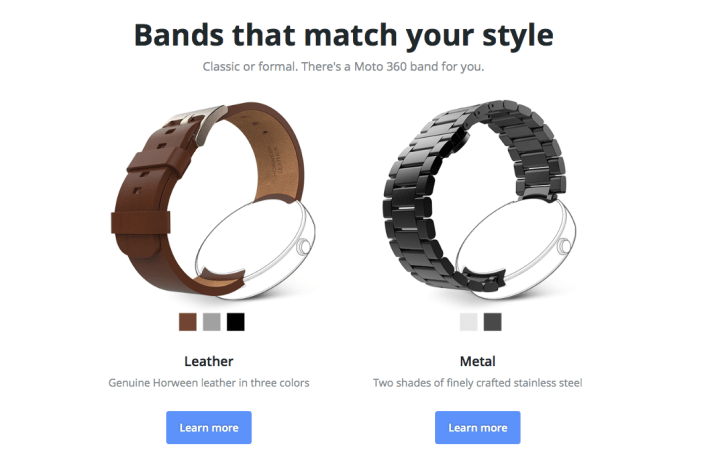Click the Genuine Horween leather description
This screenshot has width=704, height=458.
coord(209,383)
